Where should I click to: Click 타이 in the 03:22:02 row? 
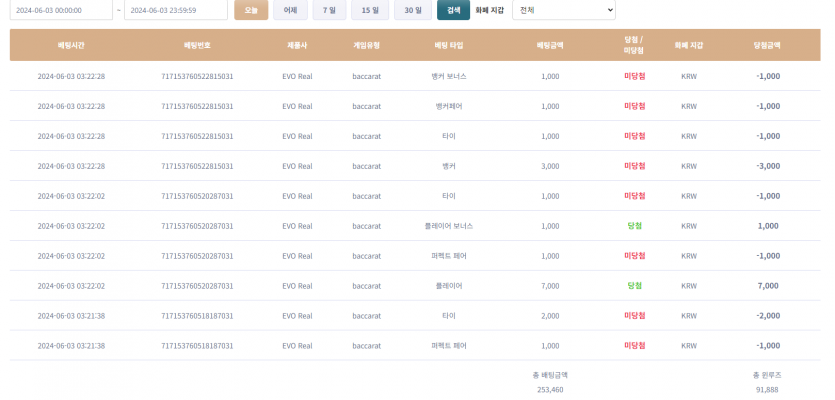449,196
